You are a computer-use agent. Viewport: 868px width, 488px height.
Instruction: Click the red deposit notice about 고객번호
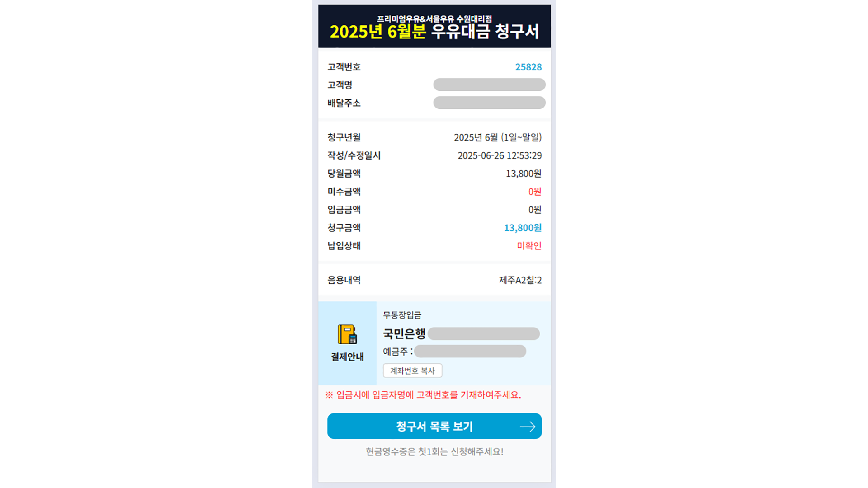(423, 395)
